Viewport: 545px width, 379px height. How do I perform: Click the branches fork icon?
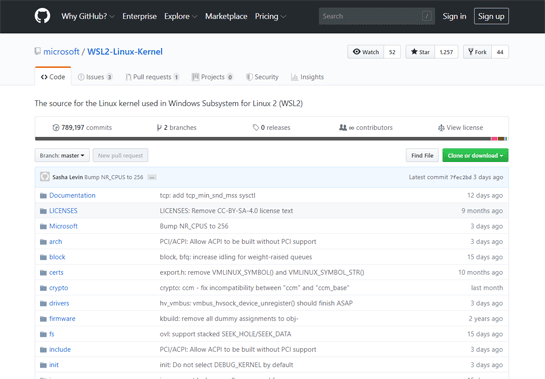point(159,128)
